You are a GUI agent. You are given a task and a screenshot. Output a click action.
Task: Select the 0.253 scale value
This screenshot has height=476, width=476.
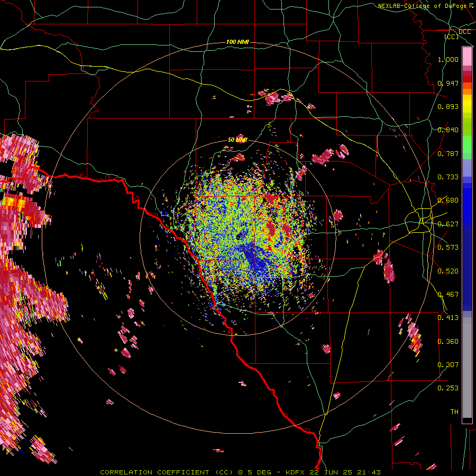tap(448, 388)
